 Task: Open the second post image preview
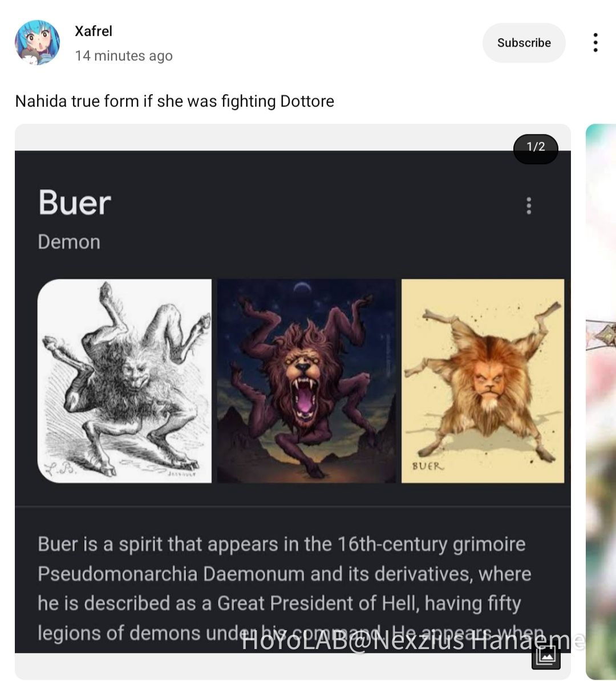click(x=601, y=402)
